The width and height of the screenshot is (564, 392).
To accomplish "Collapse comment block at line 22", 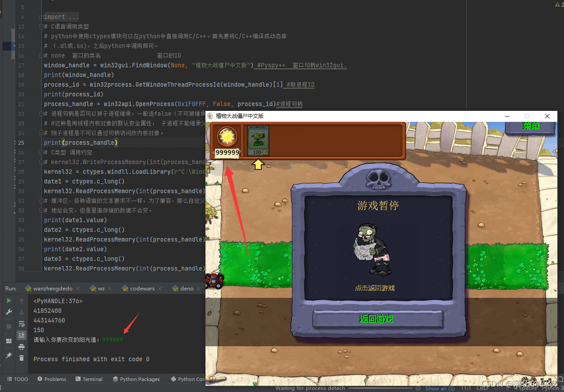I will (41, 114).
